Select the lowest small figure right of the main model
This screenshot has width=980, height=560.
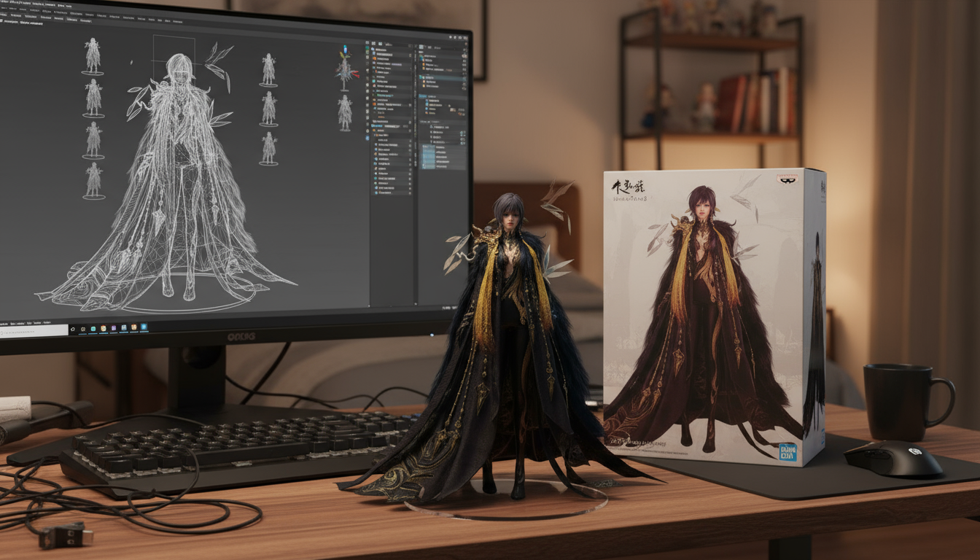(x=268, y=148)
